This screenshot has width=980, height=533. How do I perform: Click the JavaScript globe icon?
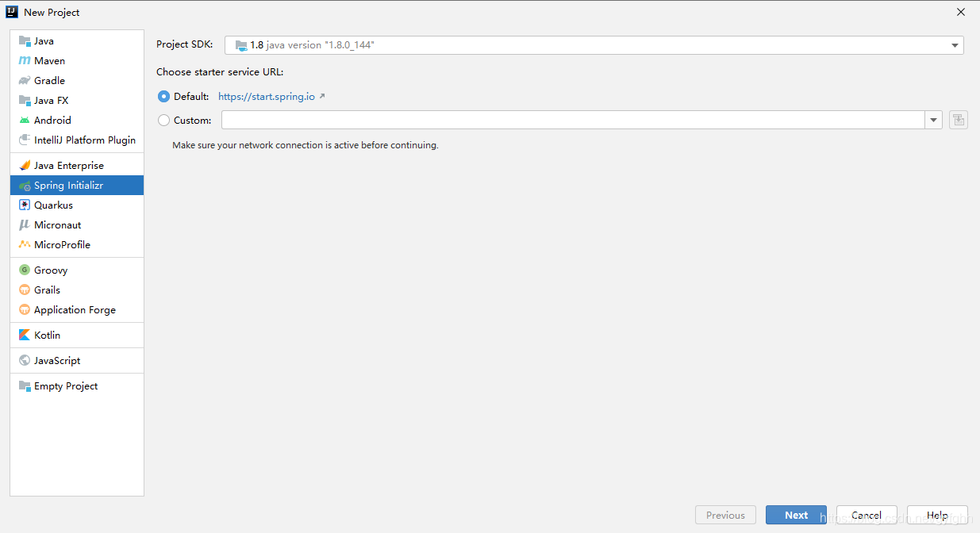[25, 360]
